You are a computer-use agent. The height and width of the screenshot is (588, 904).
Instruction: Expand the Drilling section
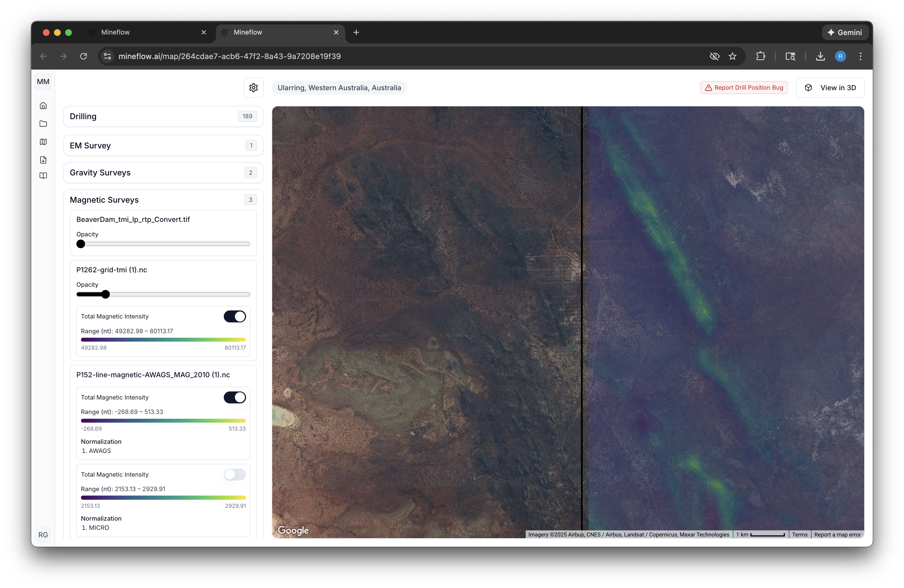click(x=163, y=116)
